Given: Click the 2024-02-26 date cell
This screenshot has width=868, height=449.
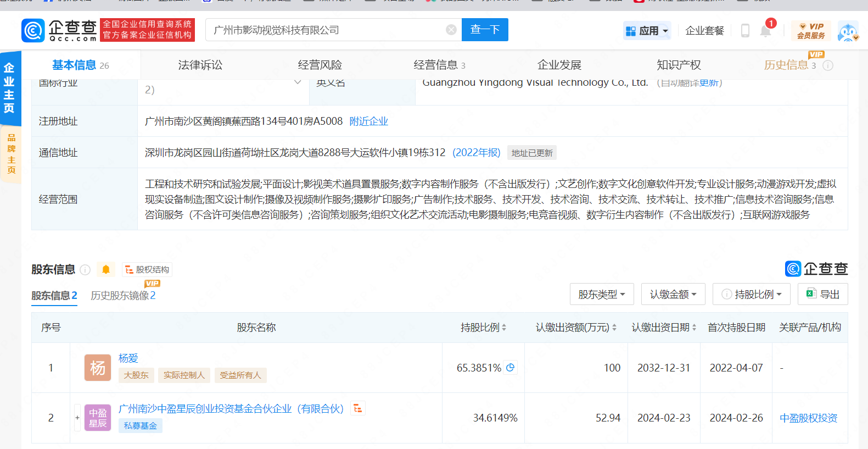Looking at the screenshot, I should (736, 418).
